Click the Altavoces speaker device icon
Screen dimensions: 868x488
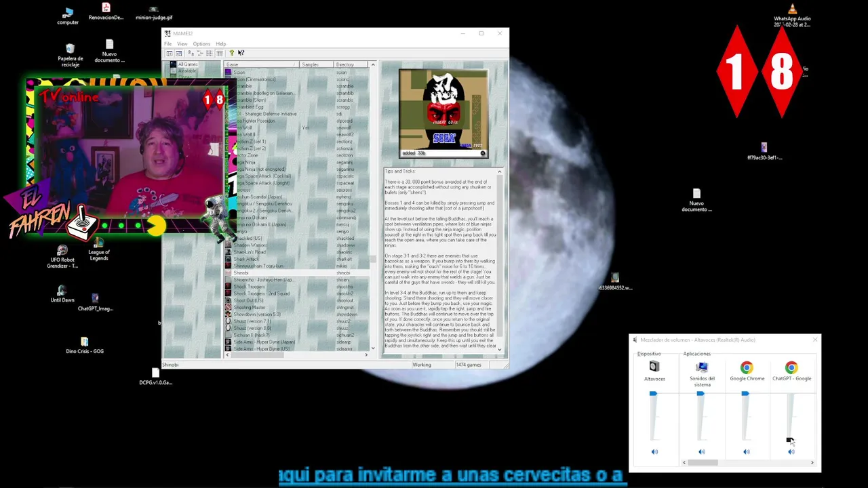click(x=654, y=367)
